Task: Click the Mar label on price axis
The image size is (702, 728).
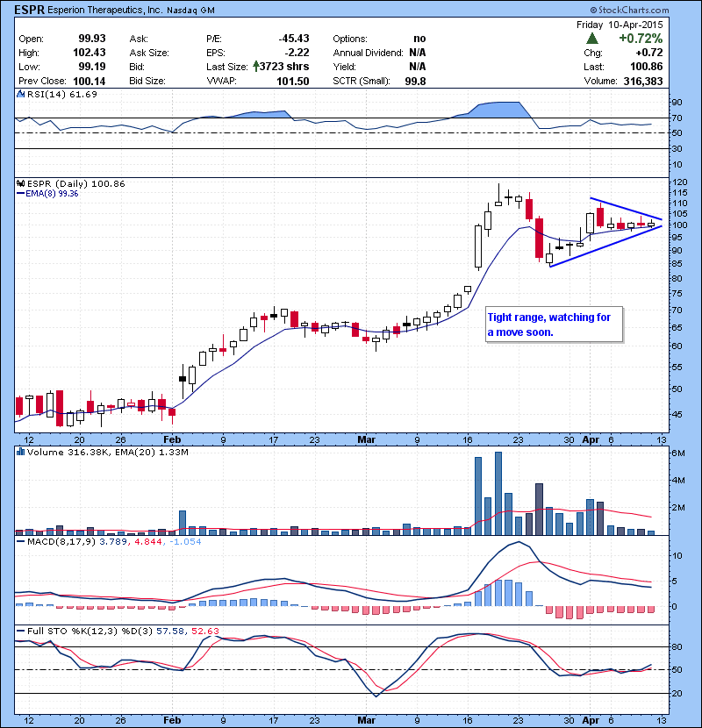Action: point(367,439)
